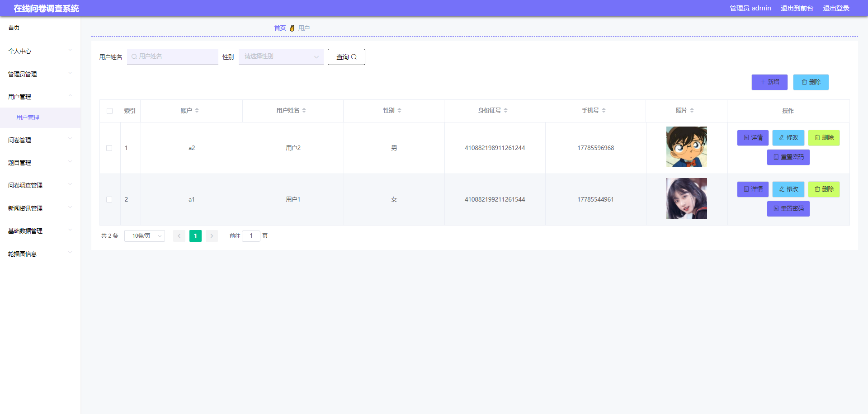Viewport: 868px width, 414px height.
Task: Click phone number 17785596968
Action: click(x=595, y=148)
